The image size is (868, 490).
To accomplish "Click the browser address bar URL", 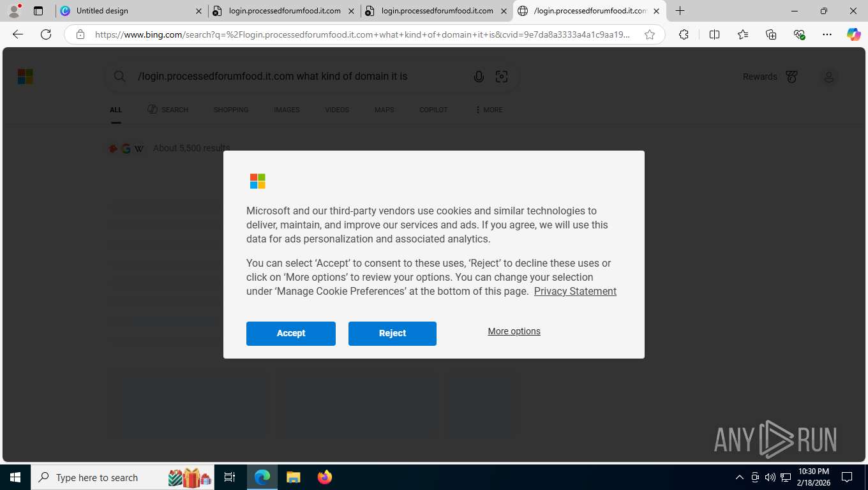I will [x=363, y=34].
